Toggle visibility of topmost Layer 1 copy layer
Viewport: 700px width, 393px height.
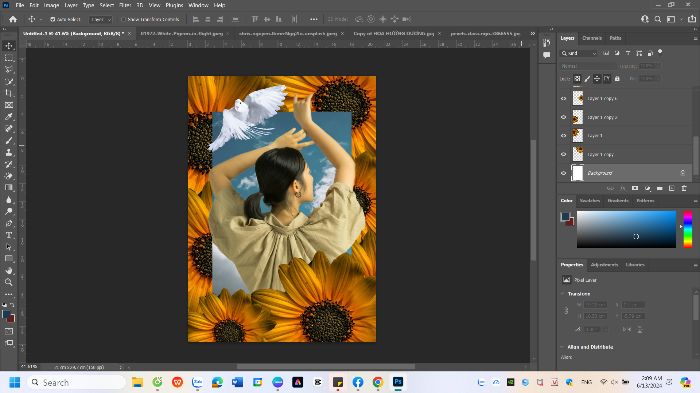pos(563,98)
